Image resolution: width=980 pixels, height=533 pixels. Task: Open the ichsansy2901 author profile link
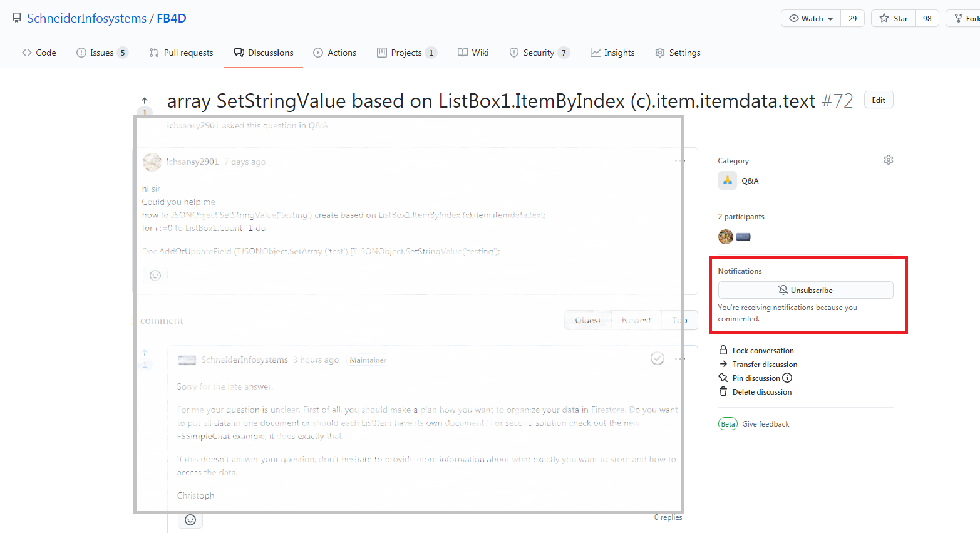coord(193,162)
